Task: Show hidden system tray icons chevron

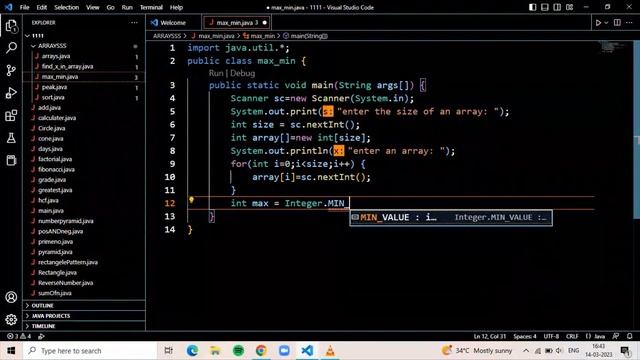Action: point(526,351)
